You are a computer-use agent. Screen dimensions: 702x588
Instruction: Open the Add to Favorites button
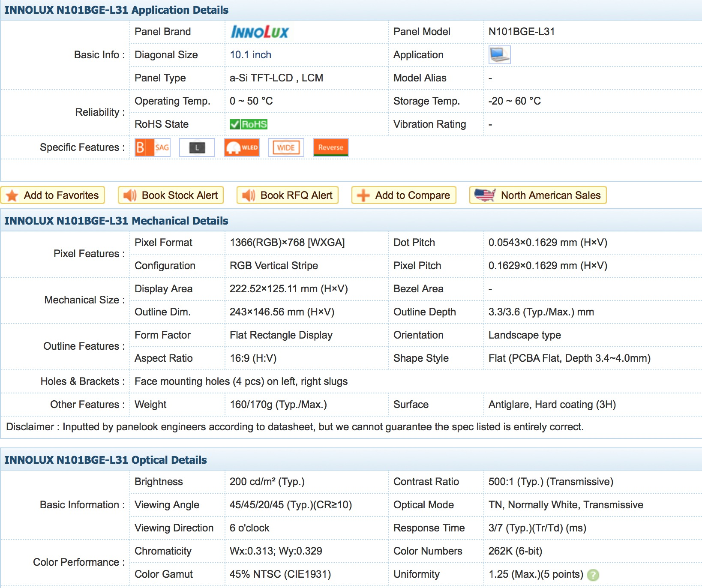(x=53, y=195)
